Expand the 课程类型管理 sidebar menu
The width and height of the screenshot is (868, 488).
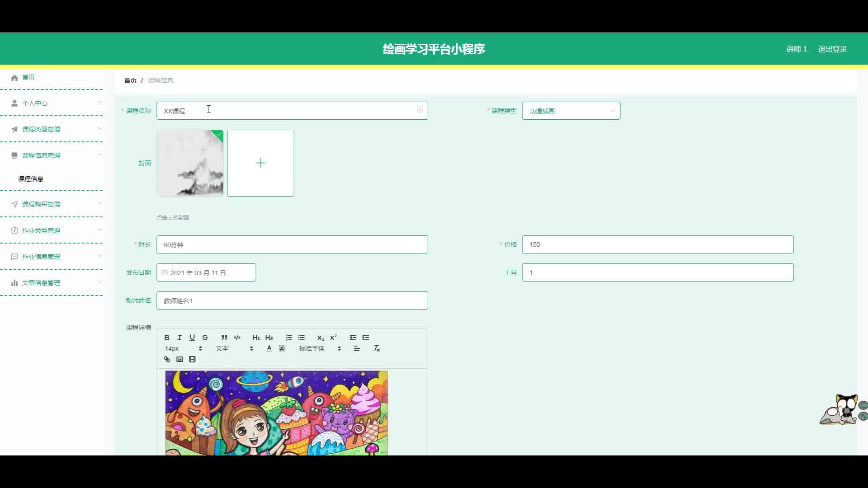click(x=52, y=129)
